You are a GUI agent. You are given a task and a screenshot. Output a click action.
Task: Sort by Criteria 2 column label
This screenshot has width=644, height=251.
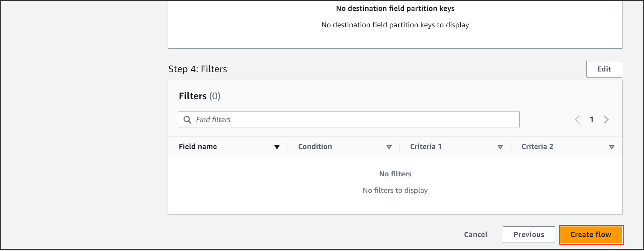point(537,147)
